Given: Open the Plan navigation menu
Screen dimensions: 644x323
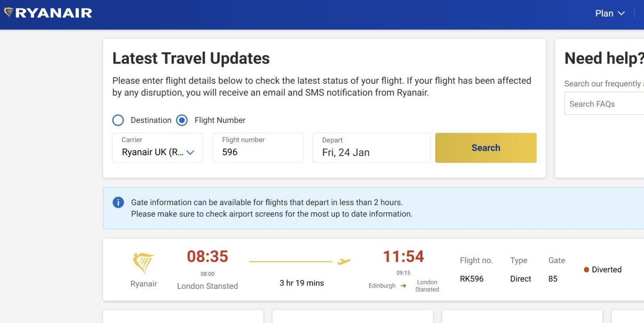Looking at the screenshot, I should coord(604,13).
